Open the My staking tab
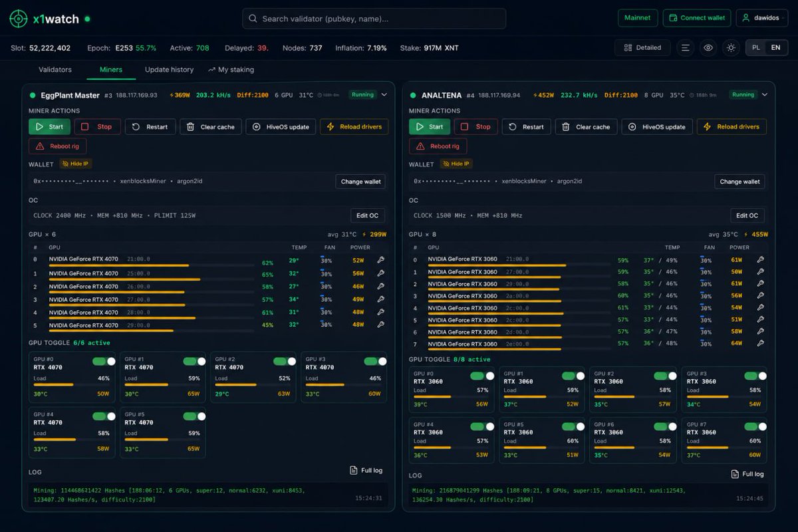This screenshot has width=798, height=532. point(231,69)
